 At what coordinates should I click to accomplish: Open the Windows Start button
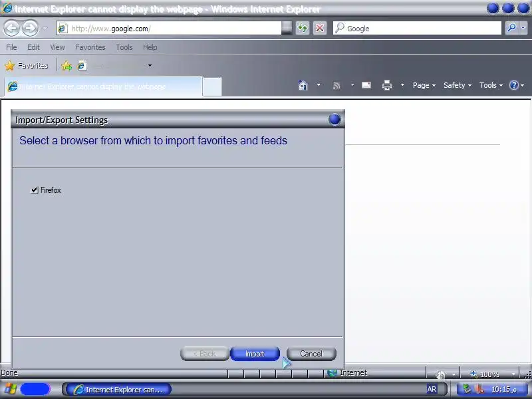[27, 389]
